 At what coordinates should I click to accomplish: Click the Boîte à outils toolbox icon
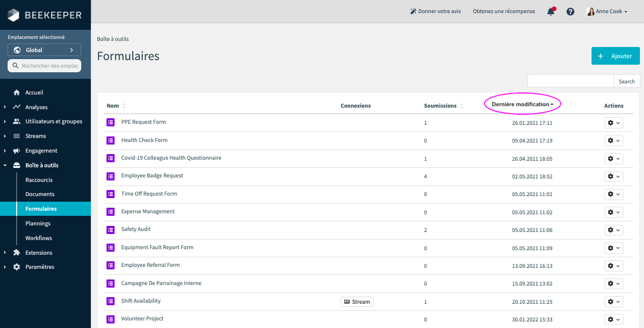point(17,165)
